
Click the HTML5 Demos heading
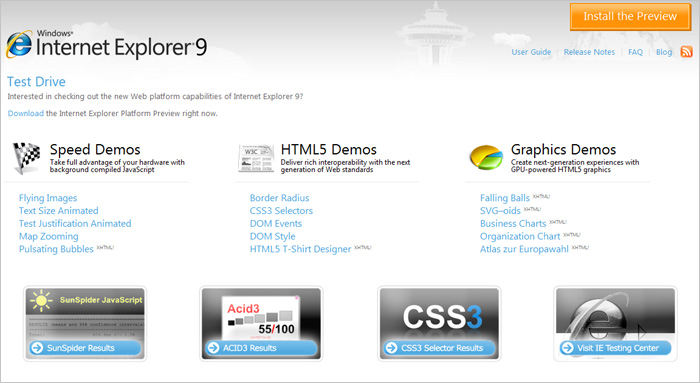click(x=329, y=149)
